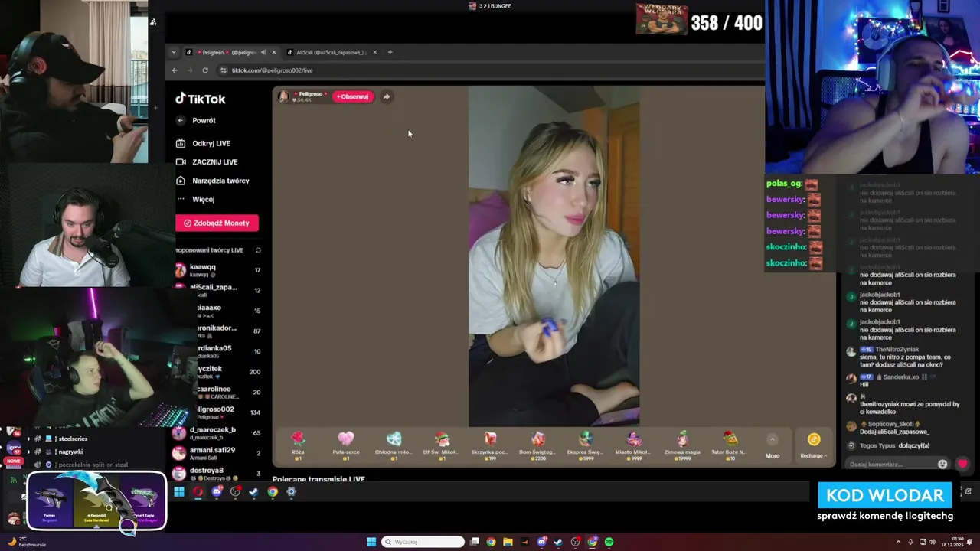
Task: Expand the Więcej menu in the sidebar
Action: [195, 199]
